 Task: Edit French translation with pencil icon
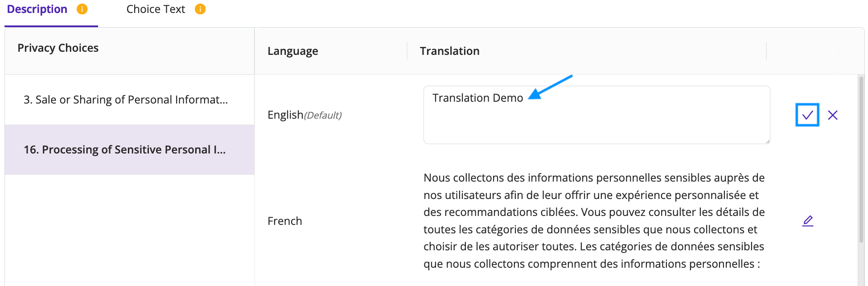[808, 221]
